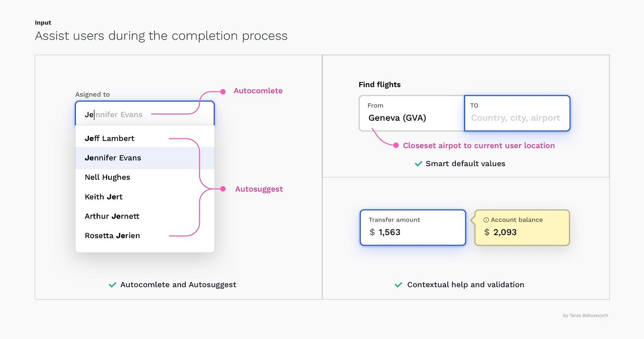
Task: Select Keith Jert from the suggestions
Action: 104,196
